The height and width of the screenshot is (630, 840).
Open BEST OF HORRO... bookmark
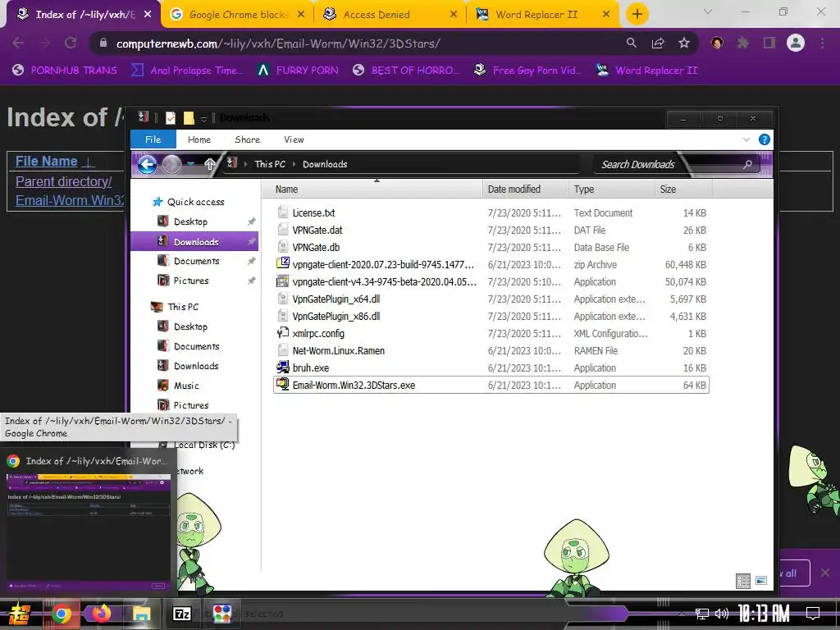coord(406,71)
